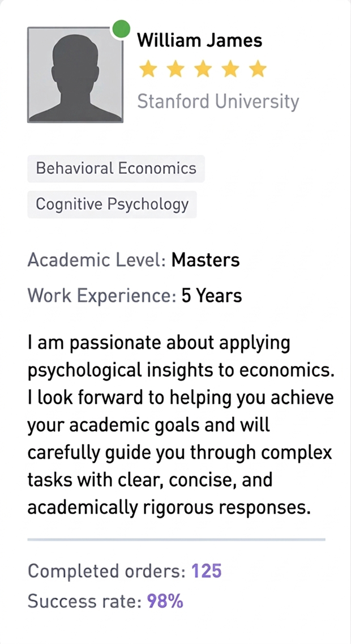Click the Masters value
This screenshot has height=644, width=351.
click(x=206, y=261)
